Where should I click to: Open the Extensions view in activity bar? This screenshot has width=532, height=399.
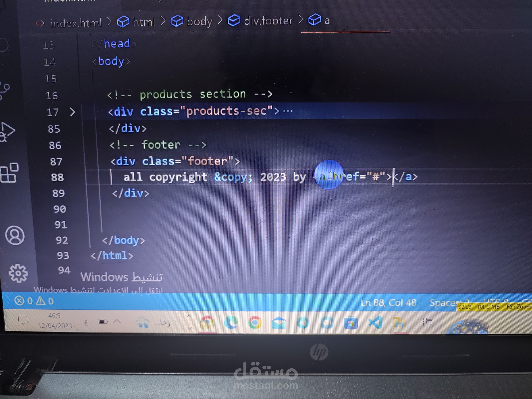pos(9,173)
